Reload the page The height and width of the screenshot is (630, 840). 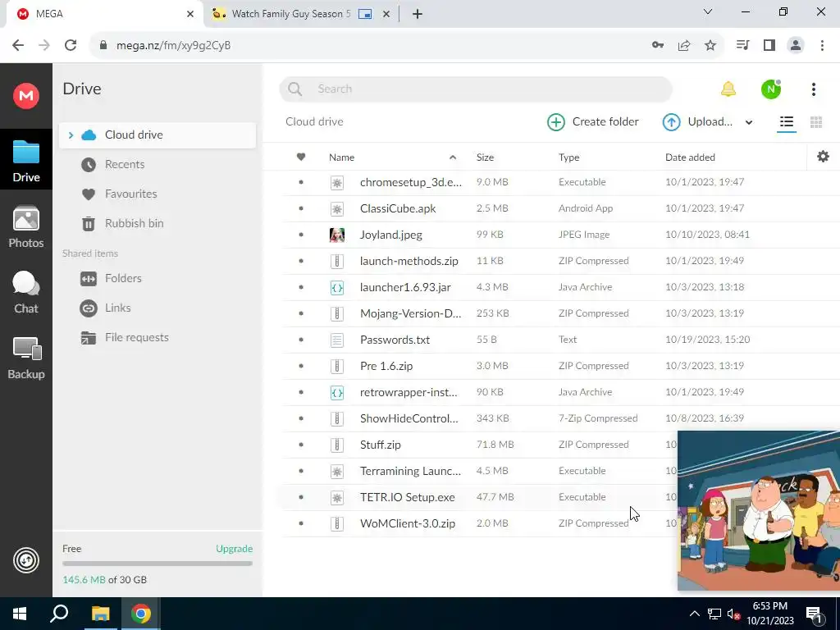71,45
